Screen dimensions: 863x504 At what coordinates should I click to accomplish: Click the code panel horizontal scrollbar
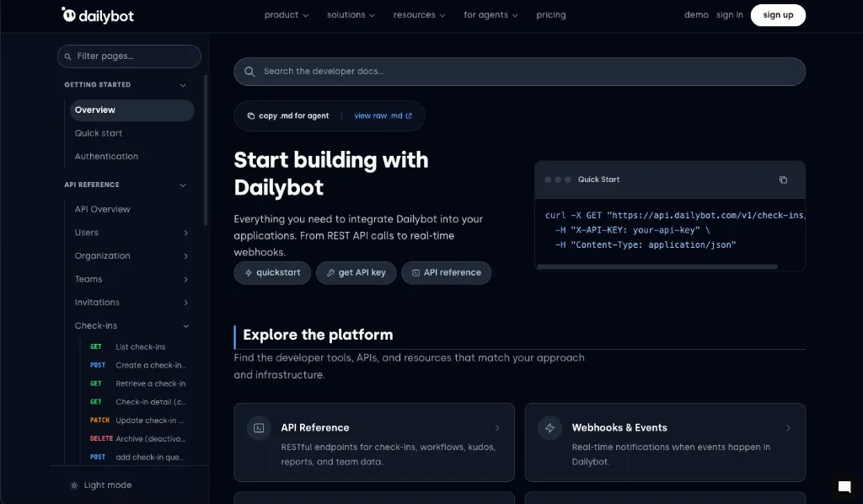click(x=657, y=267)
